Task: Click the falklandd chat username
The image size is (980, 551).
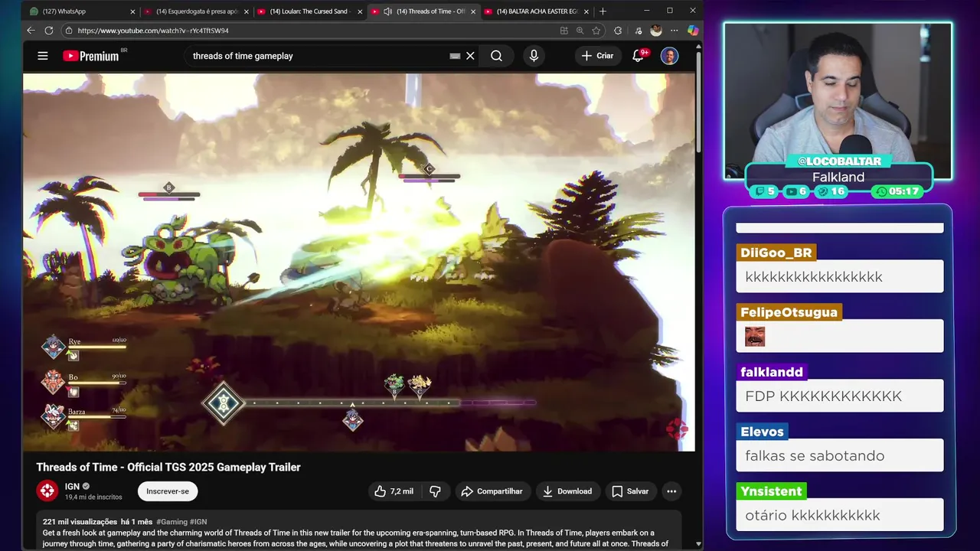Action: click(x=772, y=372)
